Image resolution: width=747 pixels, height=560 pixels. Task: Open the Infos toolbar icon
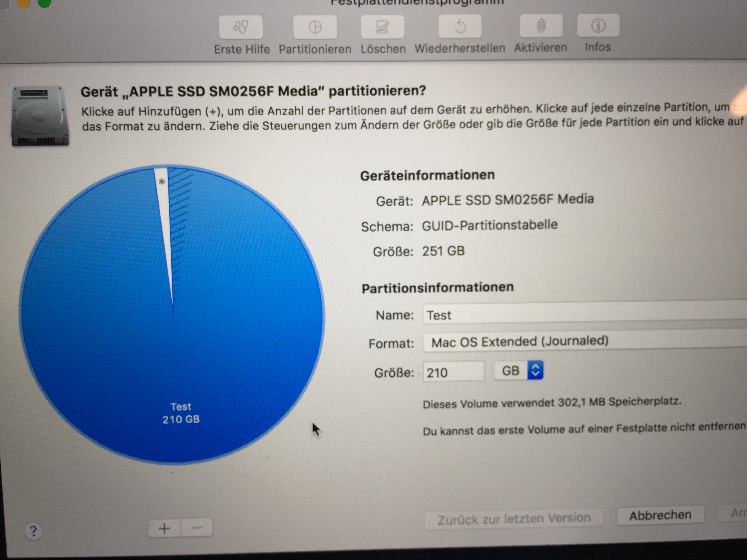click(598, 25)
